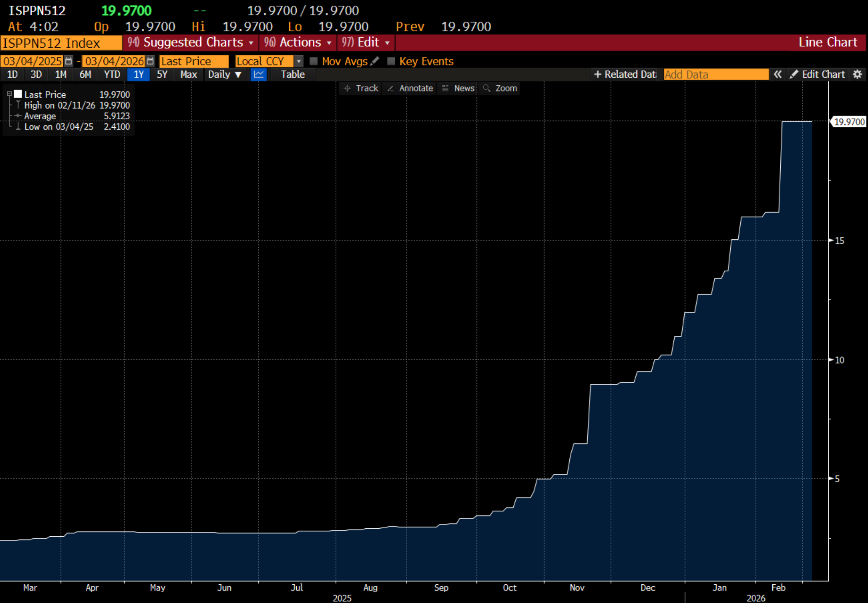Activate the Zoom magnifier tool
868x603 pixels.
pyautogui.click(x=500, y=88)
